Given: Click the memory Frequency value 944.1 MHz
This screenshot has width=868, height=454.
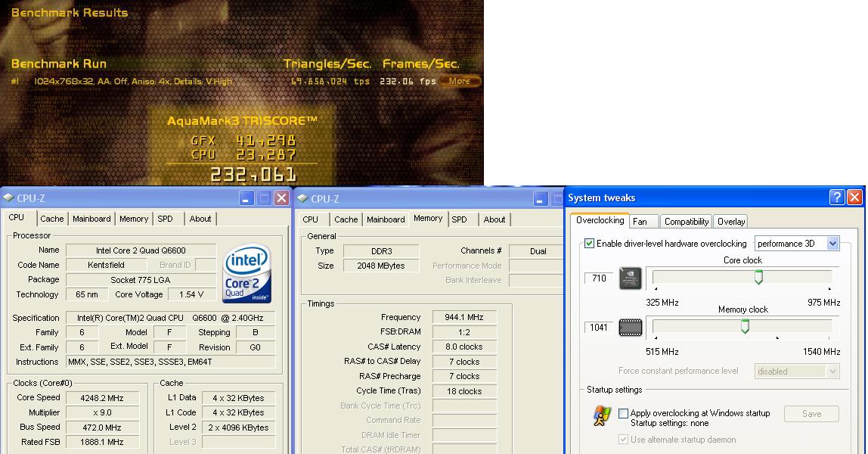Looking at the screenshot, I should pos(464,317).
